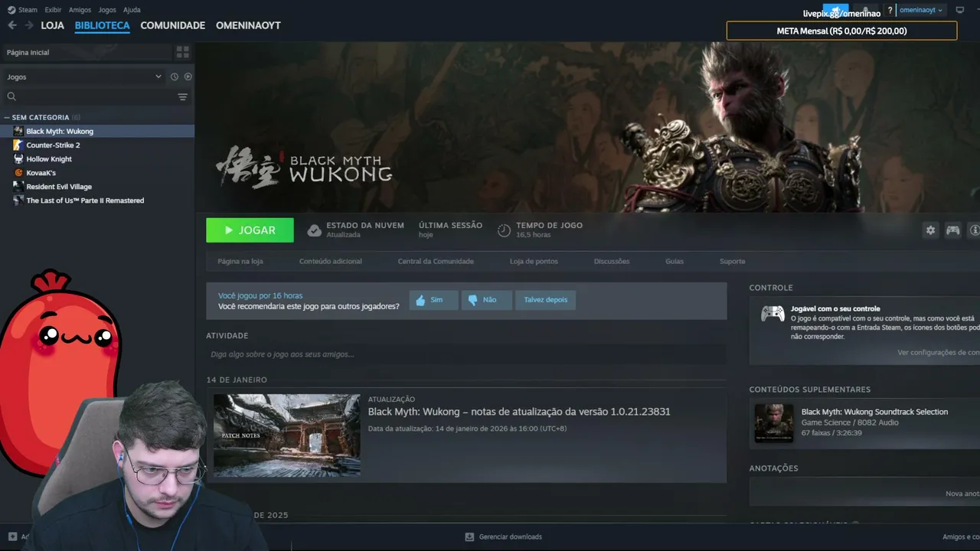Show only ready-to-play games icon
Viewport: 980px width, 551px height.
188,77
